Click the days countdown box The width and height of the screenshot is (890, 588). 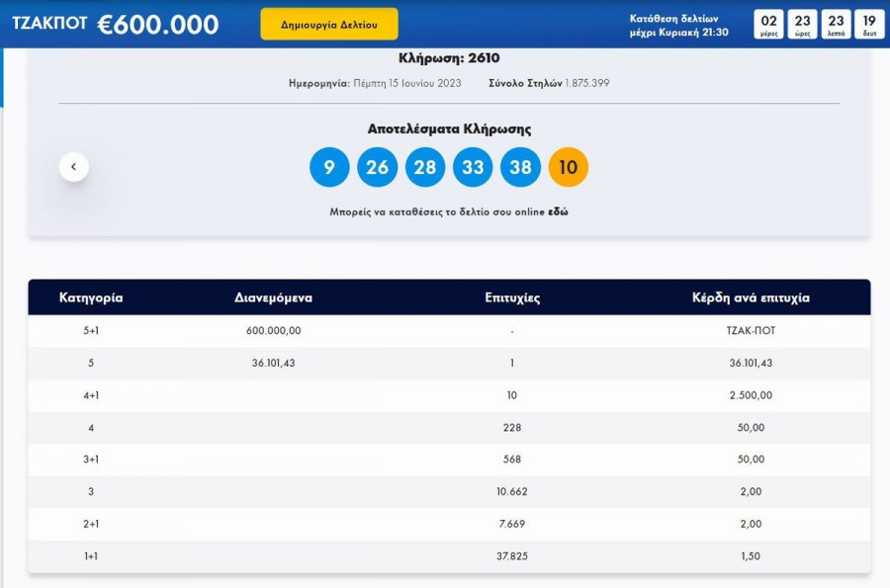tap(768, 24)
